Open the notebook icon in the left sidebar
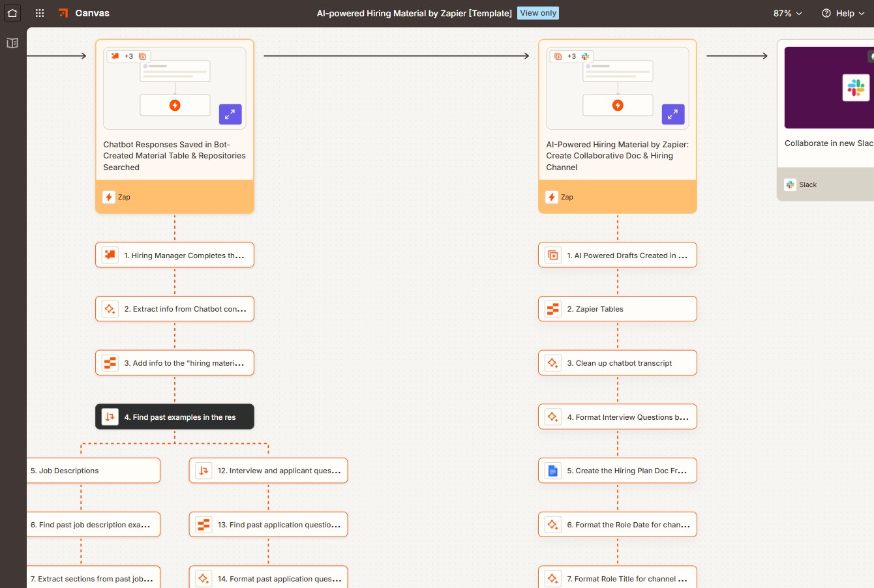This screenshot has width=874, height=588. click(12, 43)
